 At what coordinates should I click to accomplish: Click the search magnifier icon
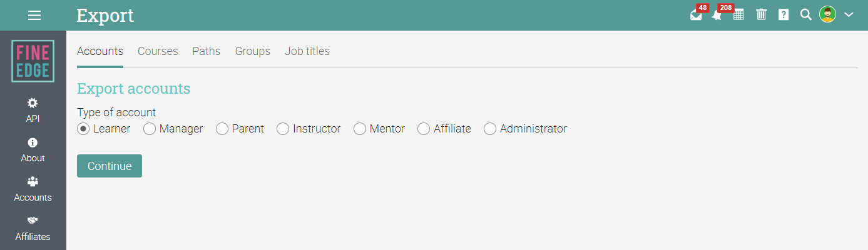[805, 14]
